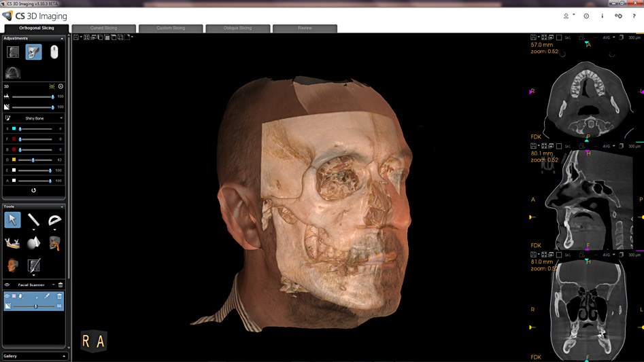Image resolution: width=644 pixels, height=362 pixels.
Task: Click the cyan color swatch in S row
Action: 14,129
